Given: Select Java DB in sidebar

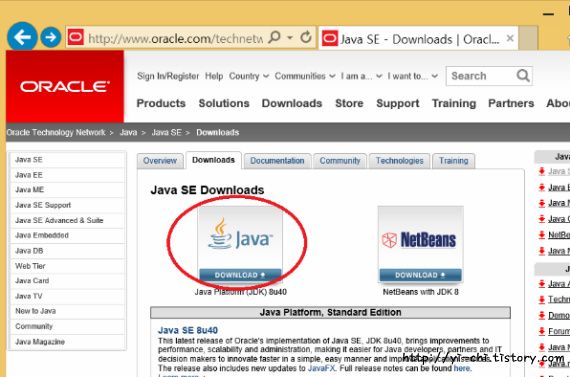Looking at the screenshot, I should point(68,250).
